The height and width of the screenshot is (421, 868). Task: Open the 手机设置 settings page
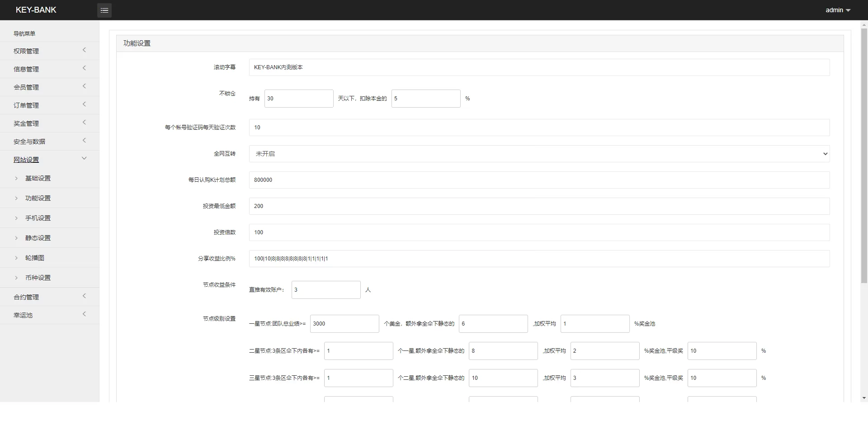(x=38, y=218)
